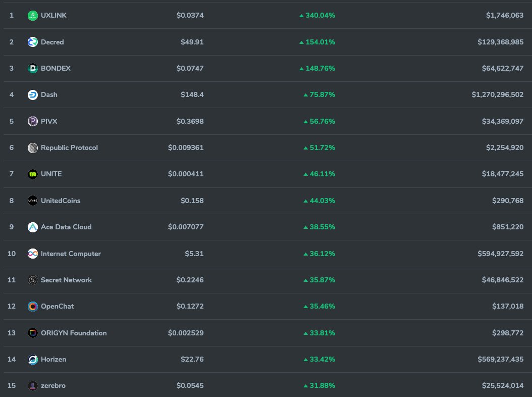Open the Decred coin name link
Viewport: 532px width, 397px height.
[54, 42]
